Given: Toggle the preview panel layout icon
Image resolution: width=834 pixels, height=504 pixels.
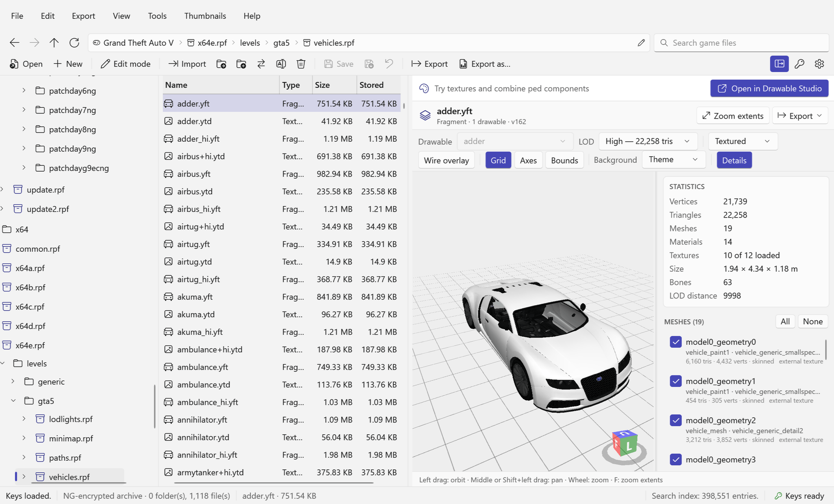Looking at the screenshot, I should [779, 64].
